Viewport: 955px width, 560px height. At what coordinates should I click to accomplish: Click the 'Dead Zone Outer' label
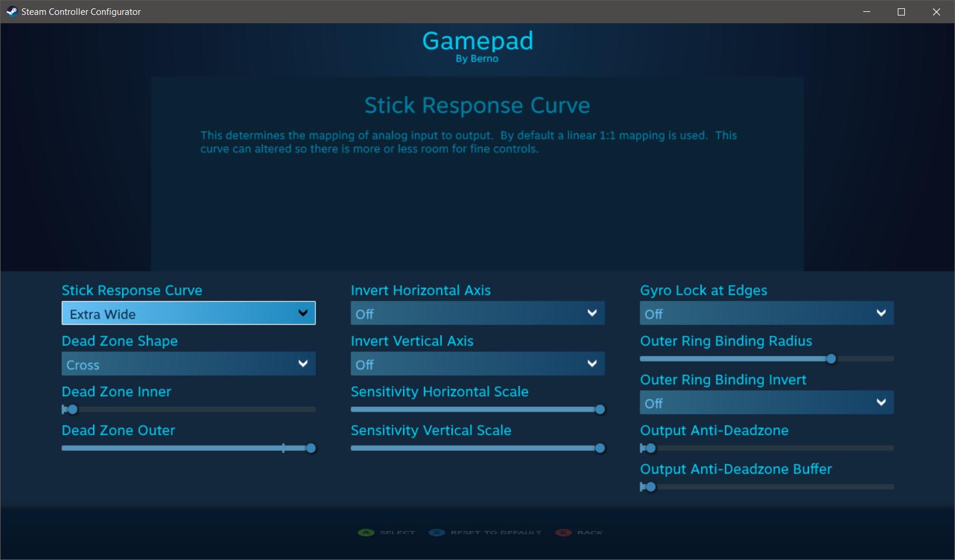click(119, 430)
